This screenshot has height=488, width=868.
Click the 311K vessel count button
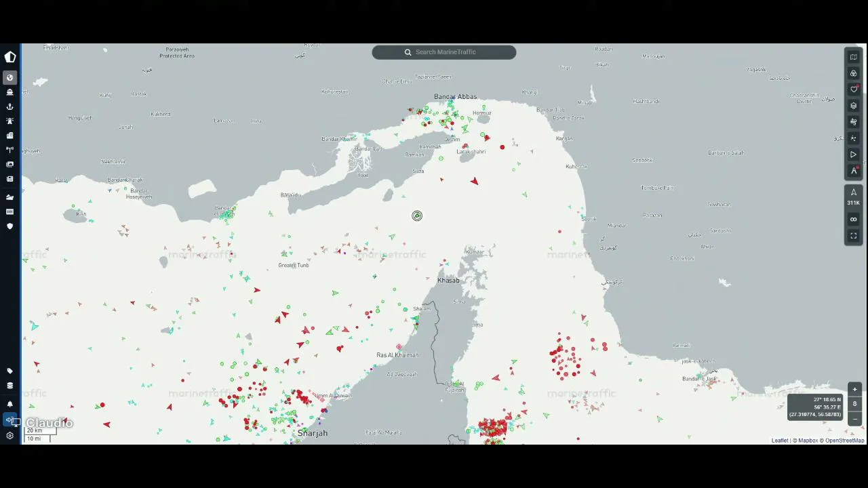click(x=854, y=197)
